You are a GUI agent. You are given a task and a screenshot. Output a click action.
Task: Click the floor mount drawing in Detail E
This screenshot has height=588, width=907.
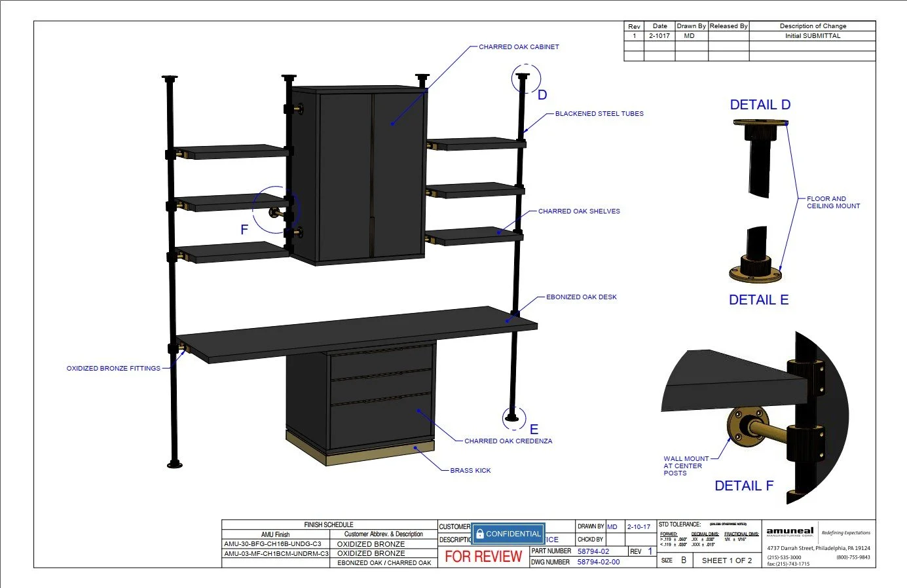coord(756,255)
